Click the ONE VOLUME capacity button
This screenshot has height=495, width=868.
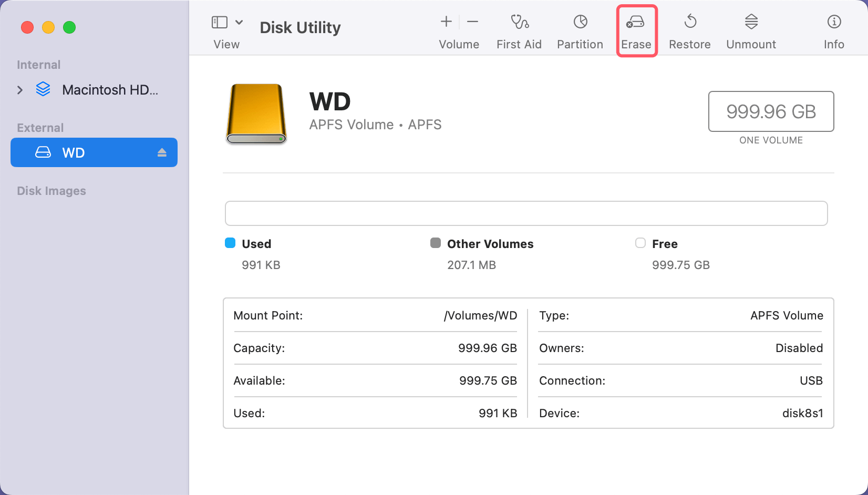click(x=771, y=111)
